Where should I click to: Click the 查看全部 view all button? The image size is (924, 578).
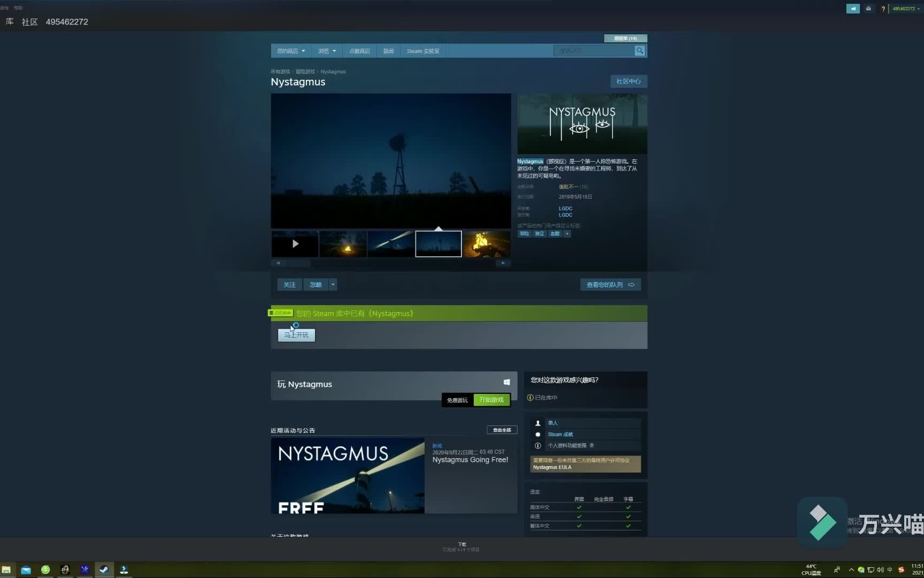point(502,430)
